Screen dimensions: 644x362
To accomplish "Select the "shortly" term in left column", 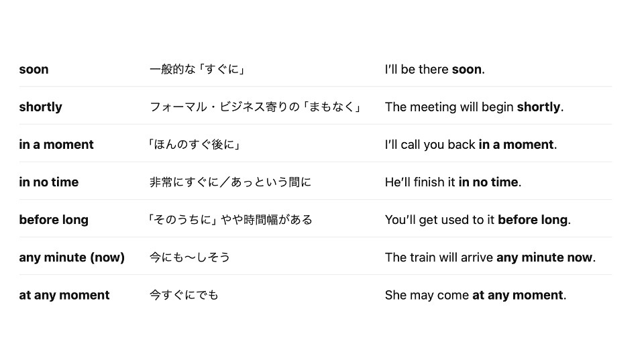I will (x=40, y=107).
